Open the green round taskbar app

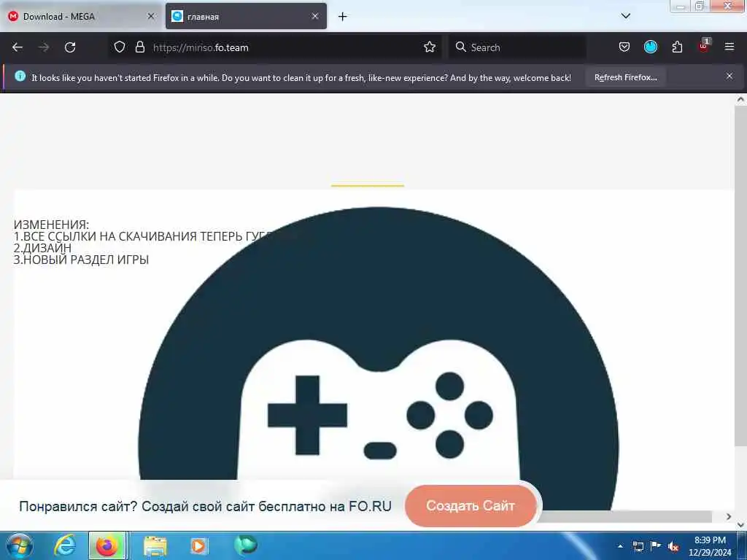coord(246,545)
